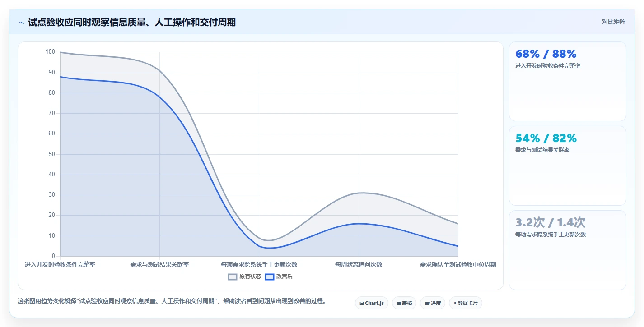
Task: Click the y-axis value 50
Action: click(x=52, y=154)
